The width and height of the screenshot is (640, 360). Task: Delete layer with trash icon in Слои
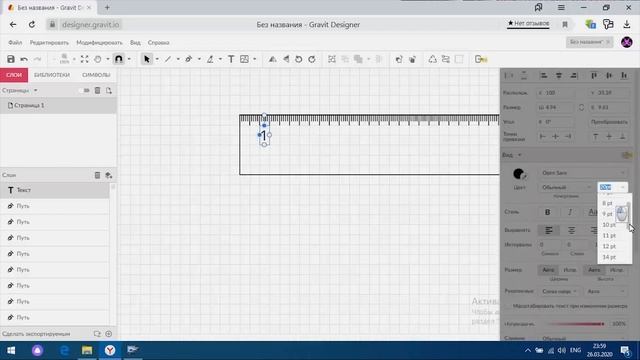[97, 175]
